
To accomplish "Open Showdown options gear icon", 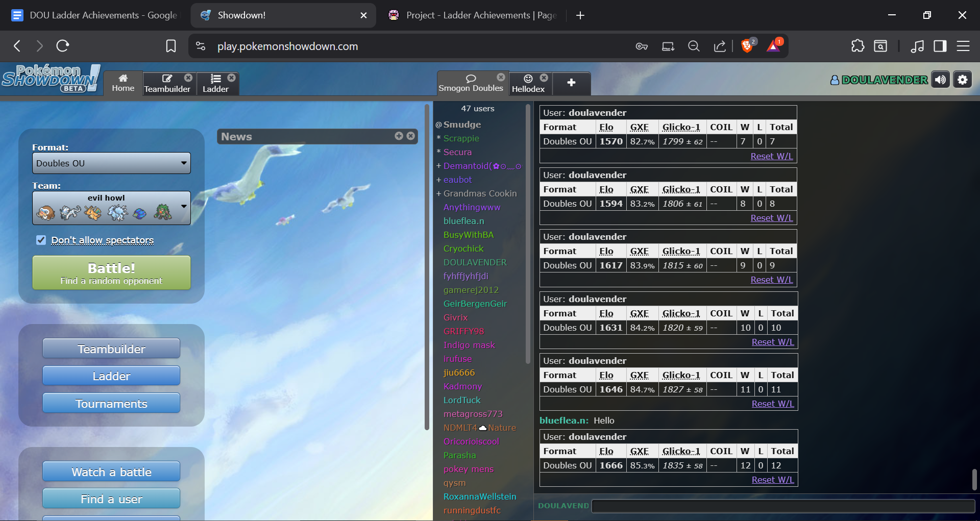I will click(963, 80).
